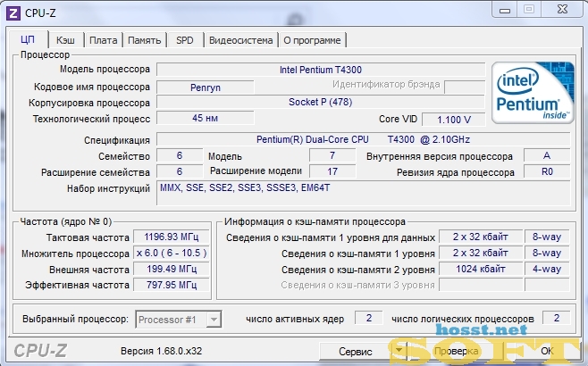Viewport: 588px width, 366px height.
Task: Click the Core VID 1.100 V value
Action: point(454,120)
